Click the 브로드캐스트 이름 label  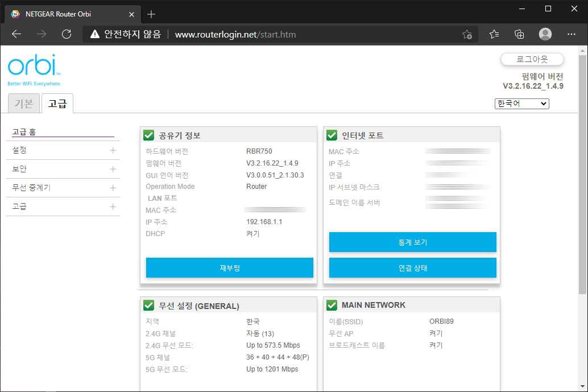coord(357,345)
